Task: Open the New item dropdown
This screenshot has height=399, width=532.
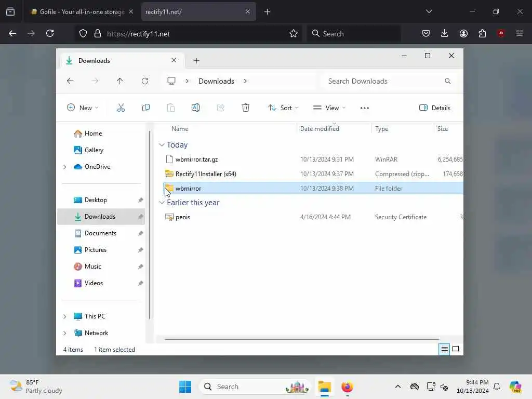Action: tap(83, 108)
